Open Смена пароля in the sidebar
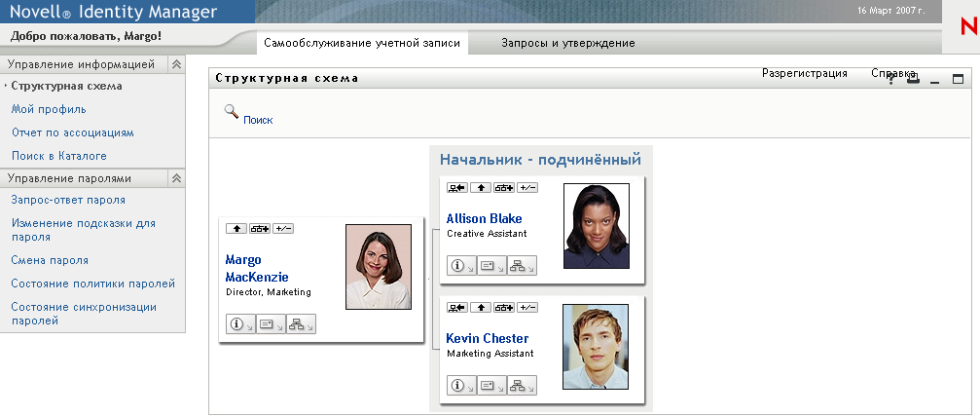Viewport: 980px width, 416px height. [50, 260]
